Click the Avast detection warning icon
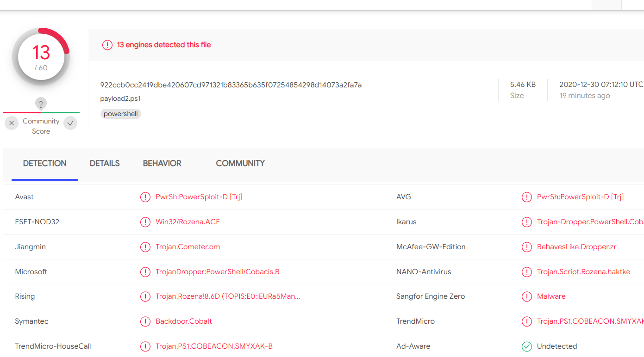Viewport: 644px width, 357px height. (x=145, y=197)
